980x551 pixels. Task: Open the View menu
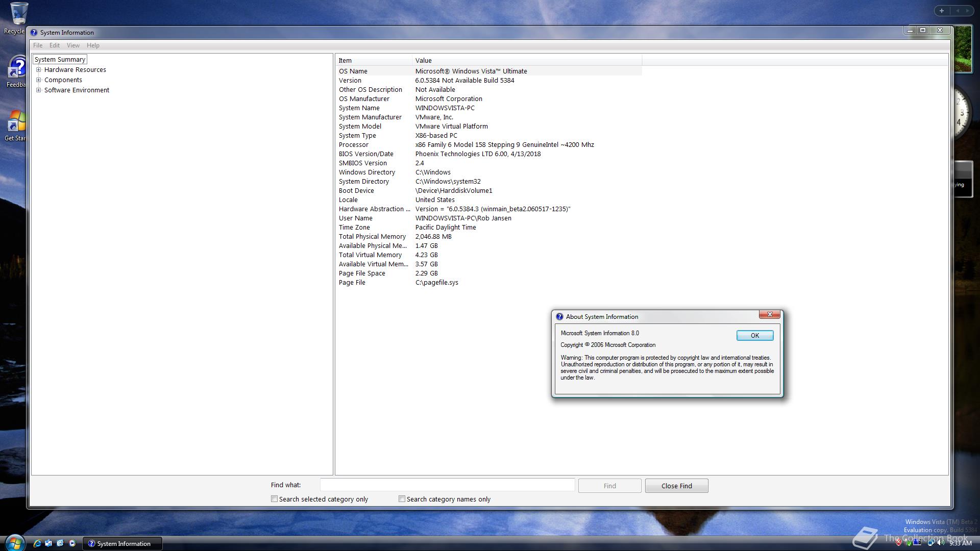[73, 45]
